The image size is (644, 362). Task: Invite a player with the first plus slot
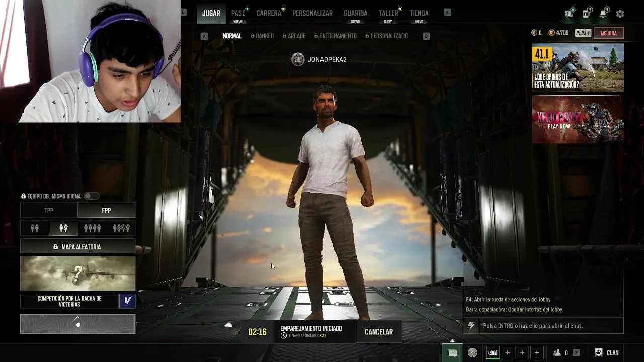click(x=507, y=353)
